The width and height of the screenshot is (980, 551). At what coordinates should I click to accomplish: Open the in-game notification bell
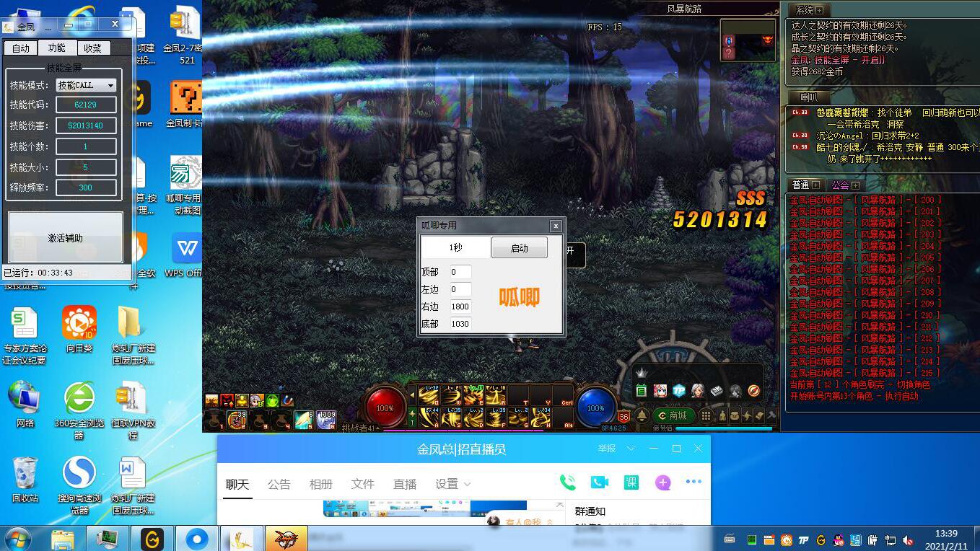click(642, 415)
